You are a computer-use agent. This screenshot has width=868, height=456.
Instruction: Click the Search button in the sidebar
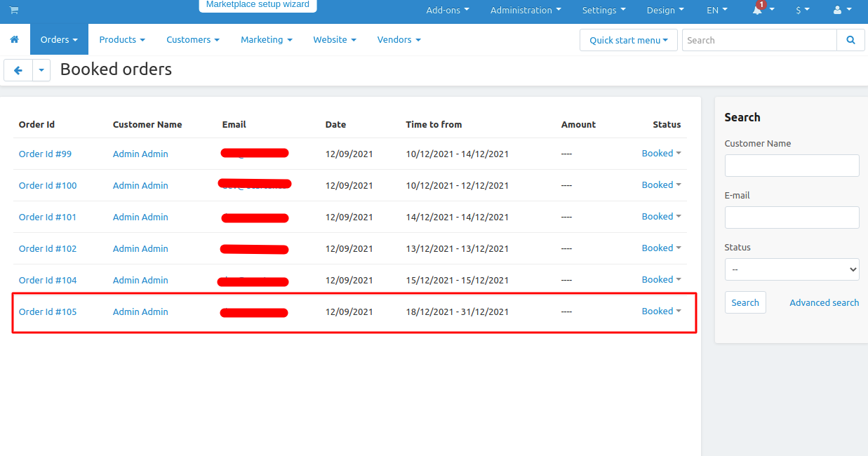(x=745, y=302)
